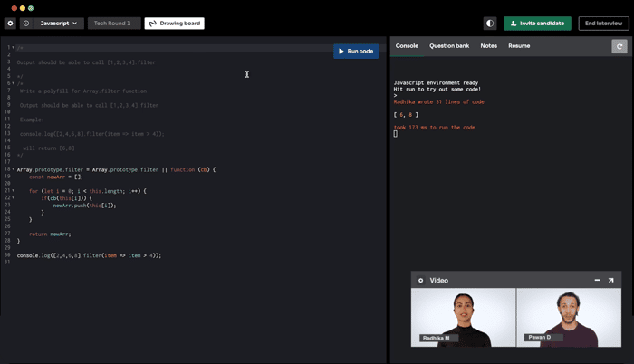The height and width of the screenshot is (364, 634).
Task: Click End interview button
Action: coord(604,24)
